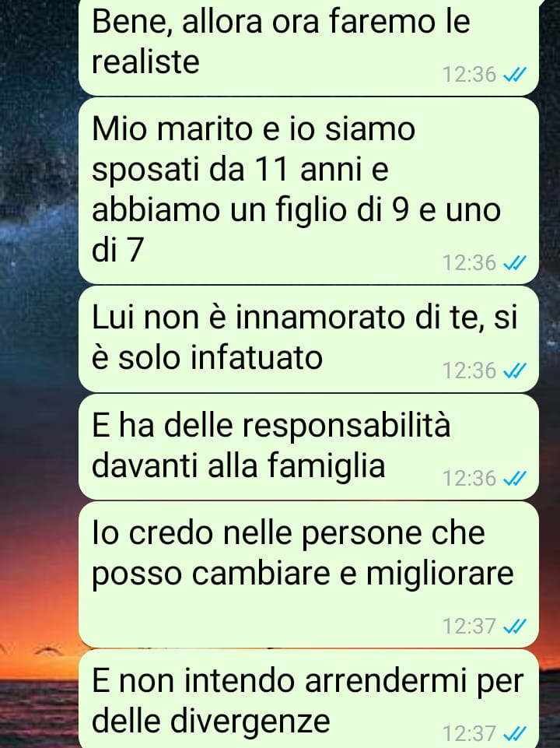The width and height of the screenshot is (560, 748).
Task: Tap the 'E ha delle responsabilità' message bubble
Action: 308,447
